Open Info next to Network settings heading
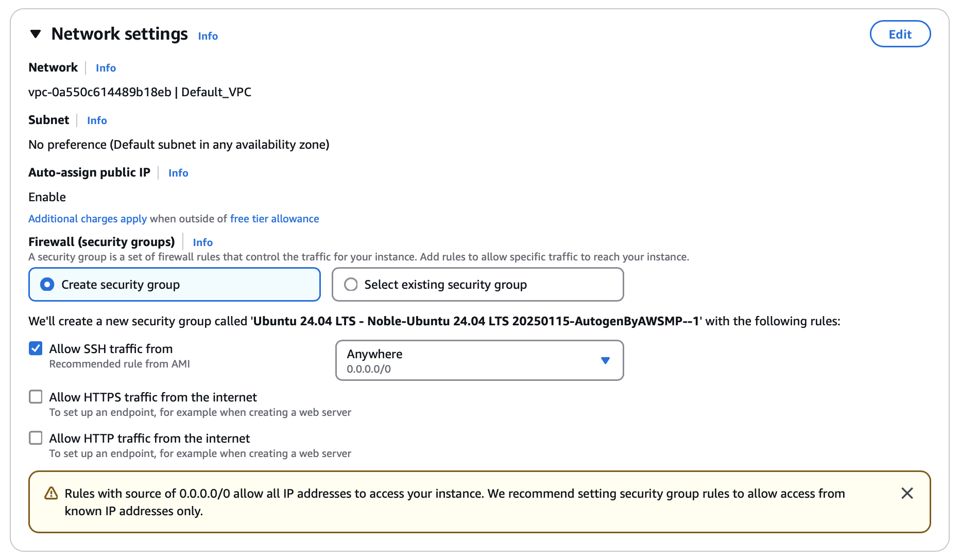Viewport: 960px width, 560px height. click(208, 36)
